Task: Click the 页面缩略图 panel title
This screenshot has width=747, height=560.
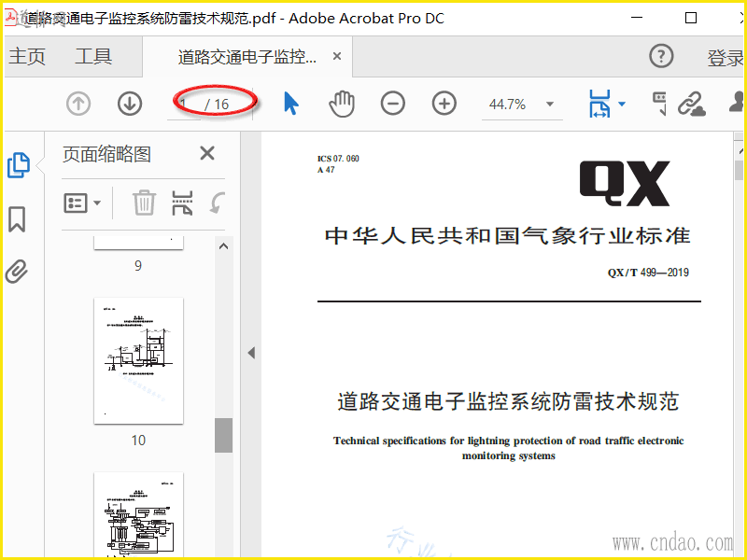Action: [x=106, y=154]
